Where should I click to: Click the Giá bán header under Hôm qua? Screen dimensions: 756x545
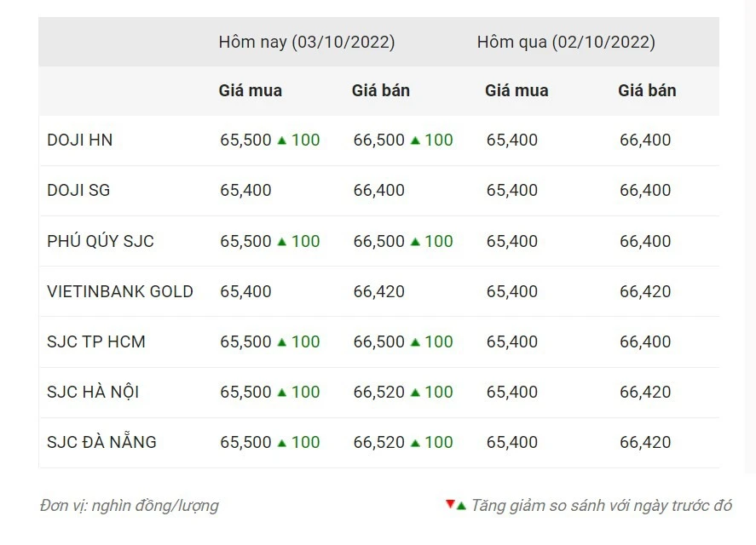pos(647,90)
